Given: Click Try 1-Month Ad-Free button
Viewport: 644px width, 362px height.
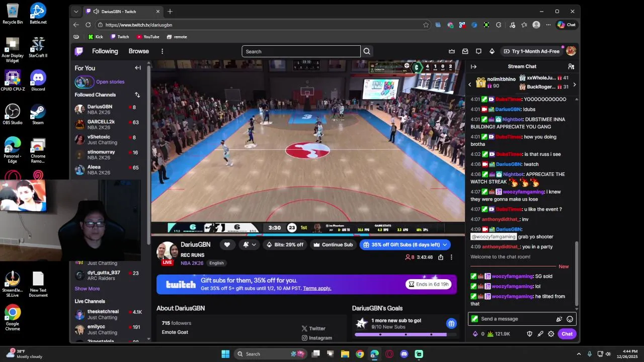Looking at the screenshot, I should [x=531, y=51].
